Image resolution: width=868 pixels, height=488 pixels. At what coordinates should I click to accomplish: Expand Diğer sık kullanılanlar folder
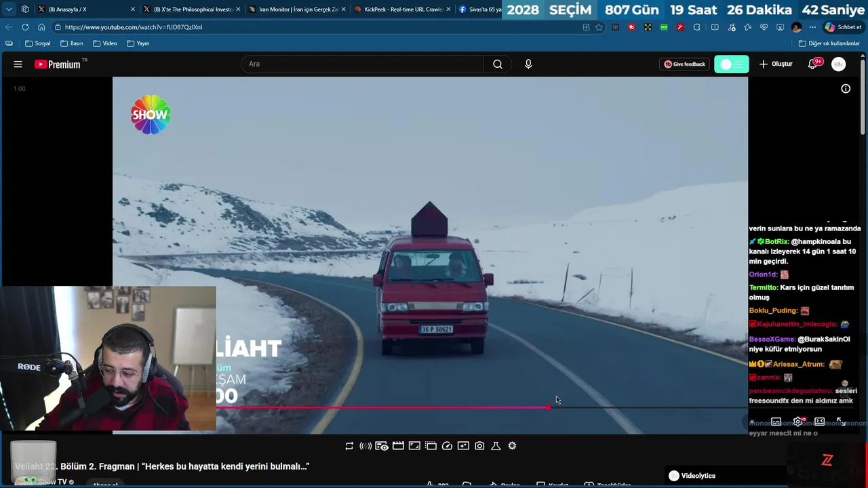[x=829, y=43]
